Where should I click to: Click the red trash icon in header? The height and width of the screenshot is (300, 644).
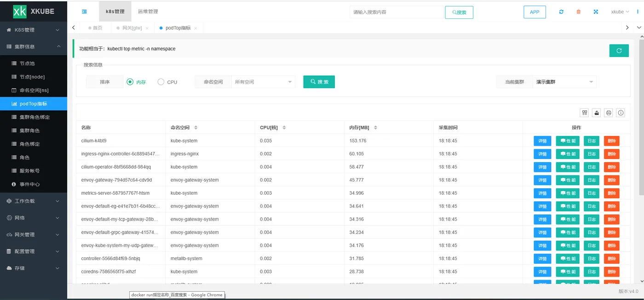click(x=579, y=12)
